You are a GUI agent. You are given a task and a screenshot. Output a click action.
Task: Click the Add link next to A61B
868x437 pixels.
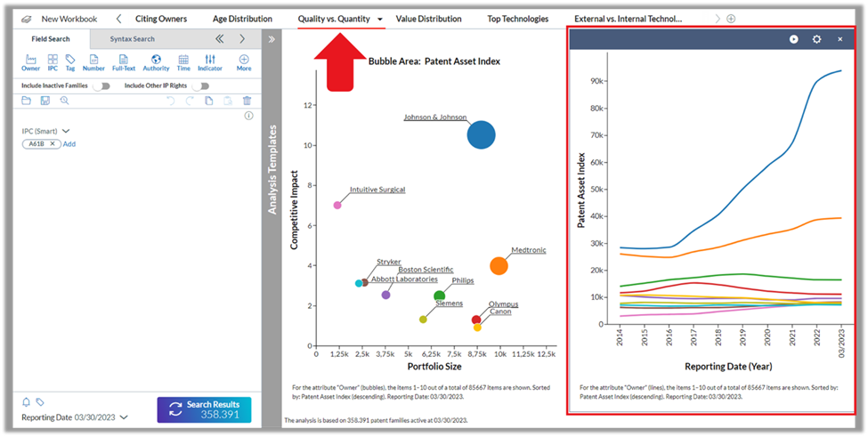(69, 144)
